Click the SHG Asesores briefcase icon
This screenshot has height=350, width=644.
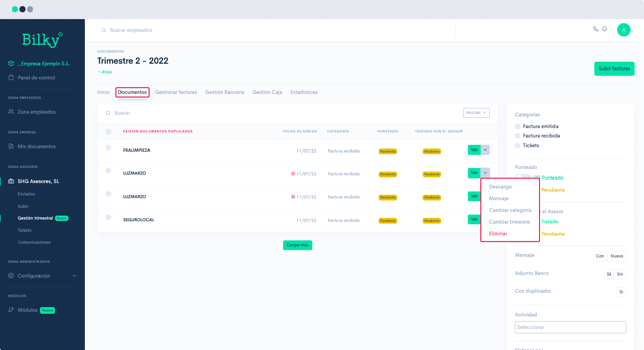click(x=11, y=181)
